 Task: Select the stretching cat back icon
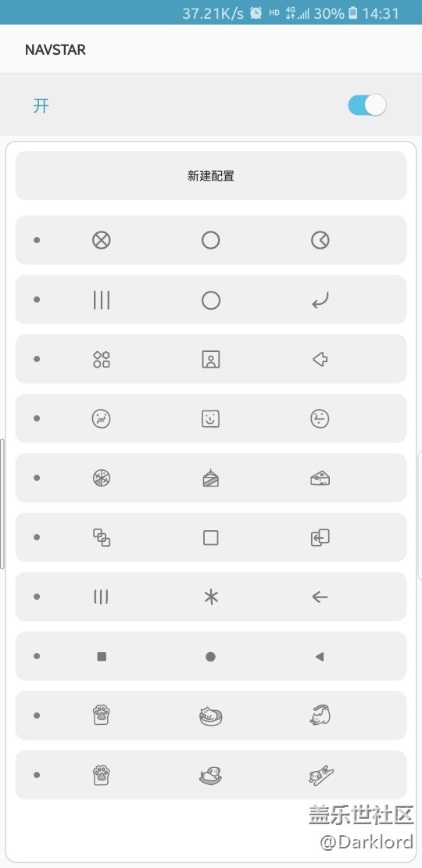320,716
